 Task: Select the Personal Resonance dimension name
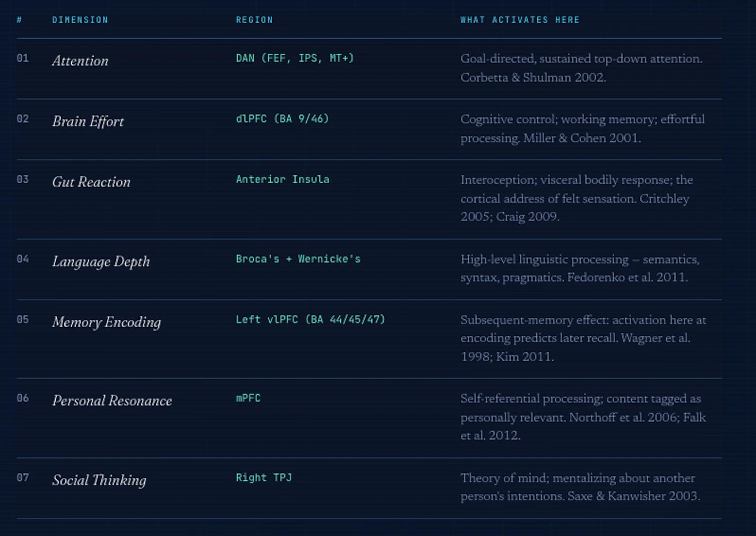click(112, 401)
